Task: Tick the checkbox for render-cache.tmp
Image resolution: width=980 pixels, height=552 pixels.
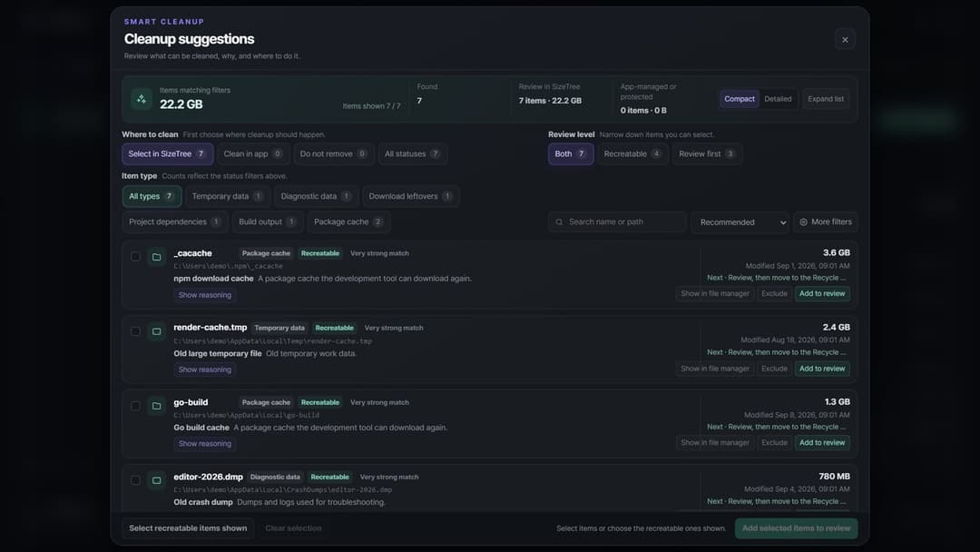Action: (135, 331)
